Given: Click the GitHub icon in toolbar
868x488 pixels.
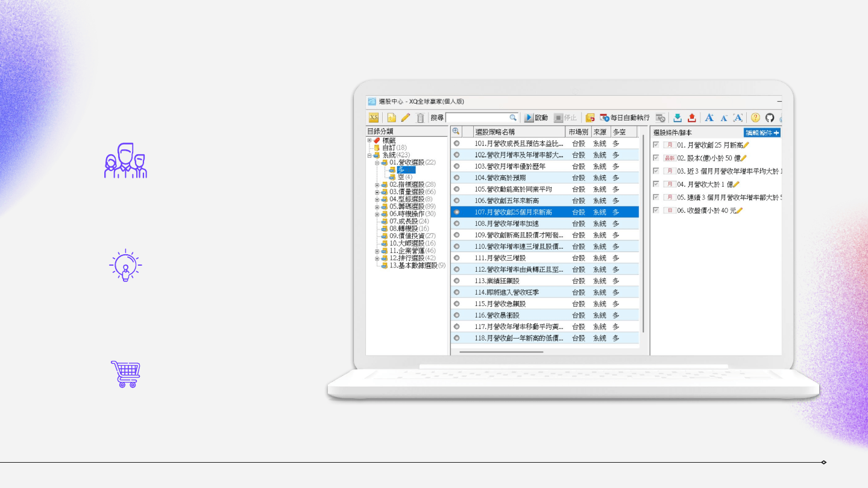Looking at the screenshot, I should [770, 117].
